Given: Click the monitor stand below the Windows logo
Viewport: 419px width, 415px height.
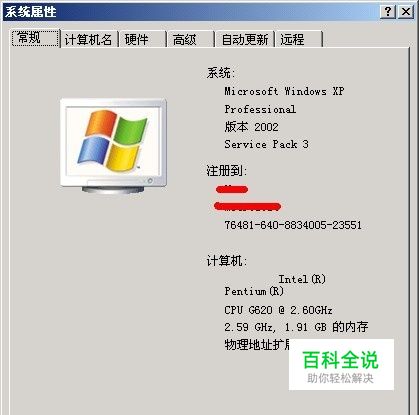Looking at the screenshot, I should click(x=113, y=189).
